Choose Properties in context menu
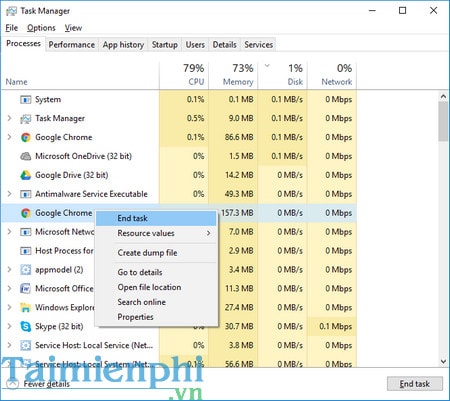The image size is (450, 401). (x=156, y=317)
